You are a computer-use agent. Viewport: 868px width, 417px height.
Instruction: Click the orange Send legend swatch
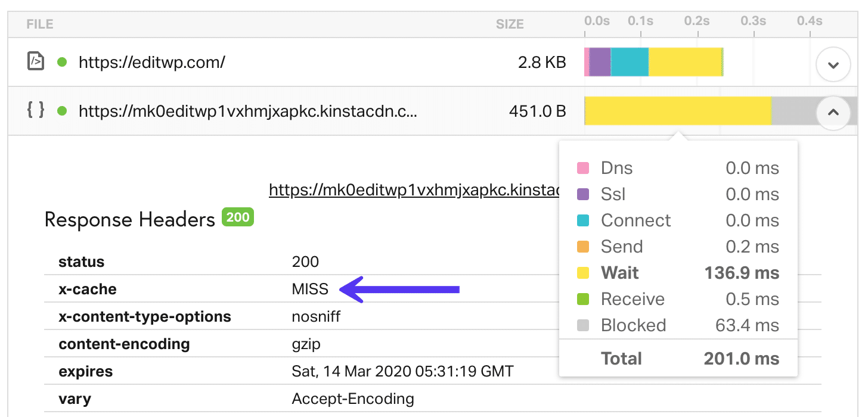point(584,247)
